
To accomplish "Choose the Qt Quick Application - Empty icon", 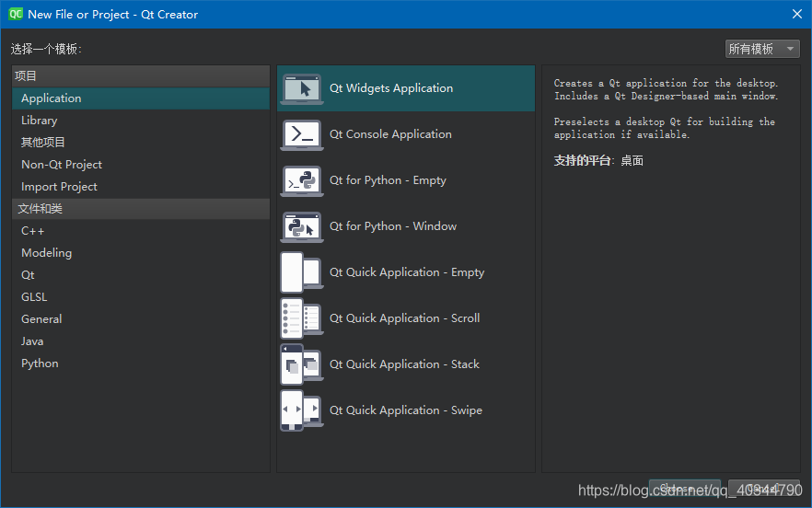I will point(302,272).
